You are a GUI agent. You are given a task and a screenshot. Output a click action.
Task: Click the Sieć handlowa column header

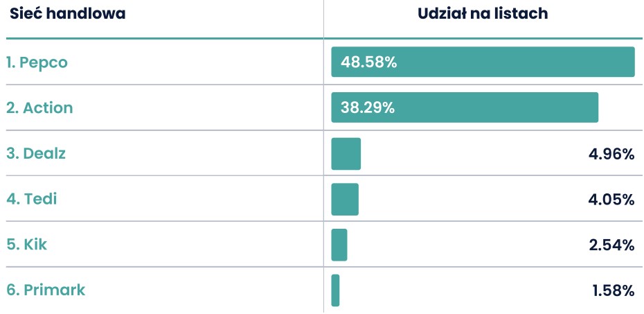coord(68,14)
